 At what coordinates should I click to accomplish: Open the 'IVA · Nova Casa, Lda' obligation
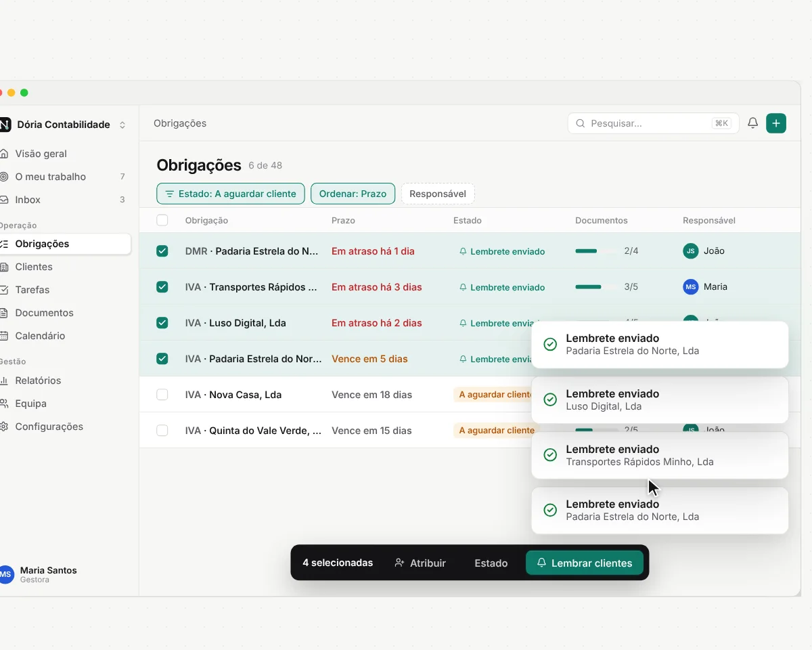(233, 395)
